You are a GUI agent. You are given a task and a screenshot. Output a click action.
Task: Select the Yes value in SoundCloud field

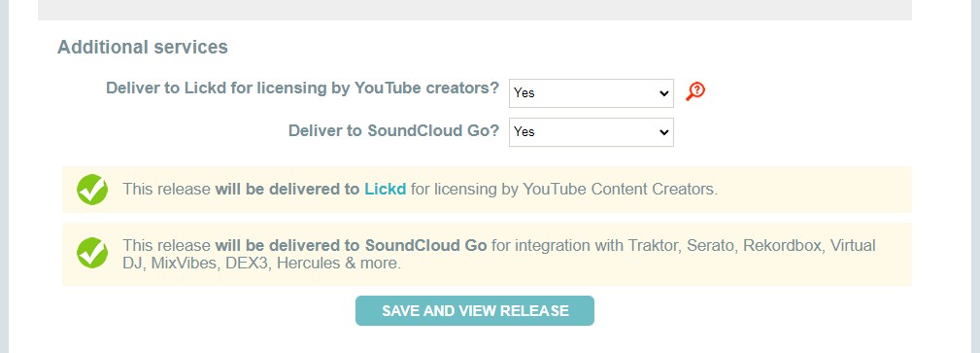pyautogui.click(x=524, y=132)
